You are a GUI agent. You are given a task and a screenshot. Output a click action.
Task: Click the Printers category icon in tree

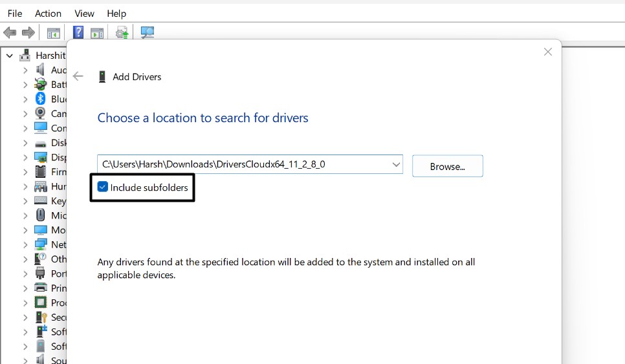(x=40, y=288)
